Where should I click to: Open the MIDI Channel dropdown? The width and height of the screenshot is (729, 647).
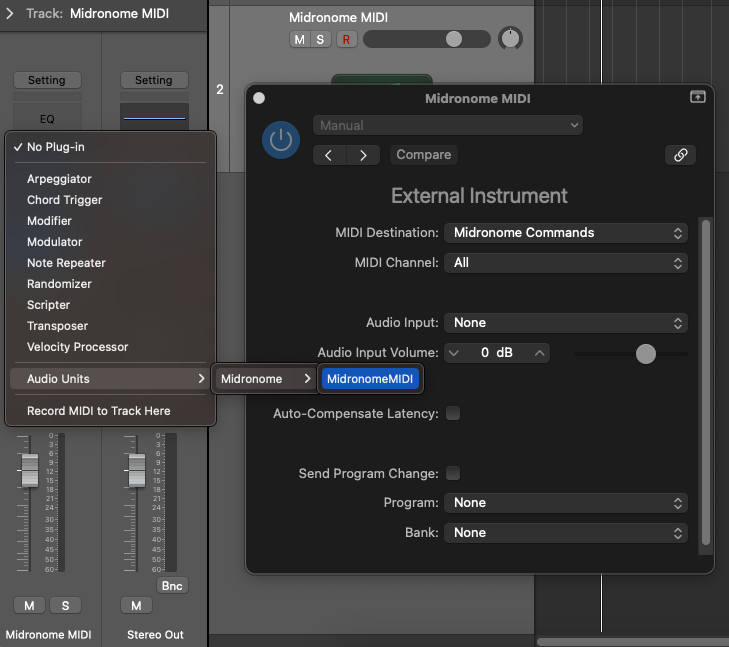tap(565, 263)
